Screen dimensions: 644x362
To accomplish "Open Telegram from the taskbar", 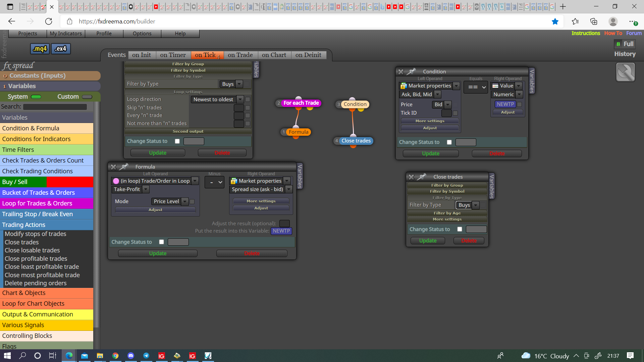I will click(146, 356).
